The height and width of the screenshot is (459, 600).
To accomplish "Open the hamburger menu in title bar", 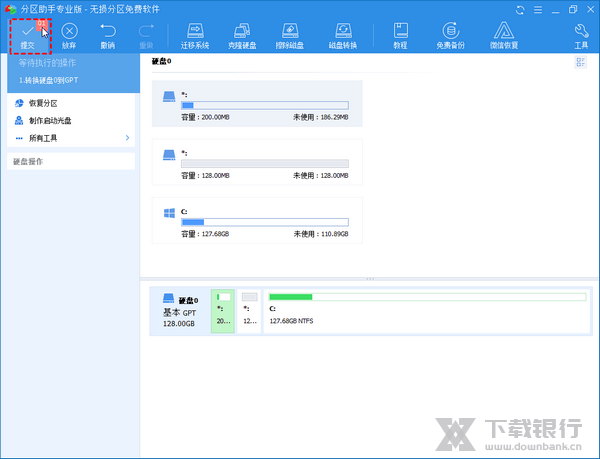I will 538,10.
